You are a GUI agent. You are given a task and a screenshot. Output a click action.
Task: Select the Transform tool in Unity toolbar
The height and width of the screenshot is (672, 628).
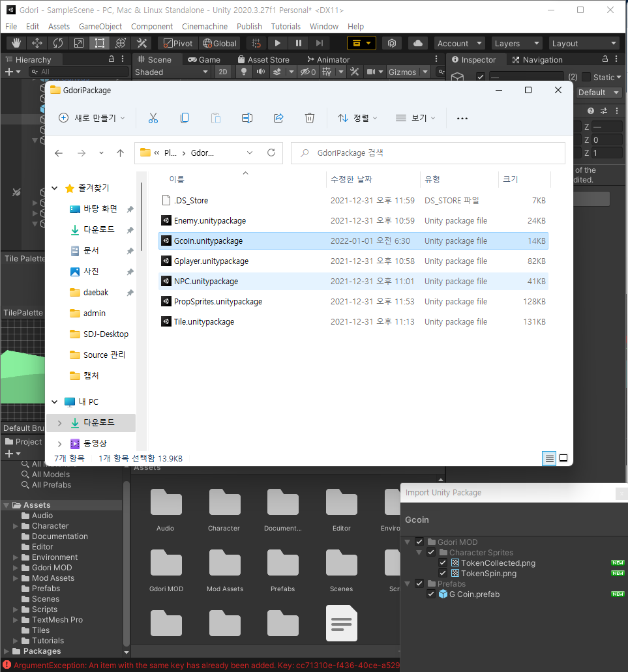(121, 43)
